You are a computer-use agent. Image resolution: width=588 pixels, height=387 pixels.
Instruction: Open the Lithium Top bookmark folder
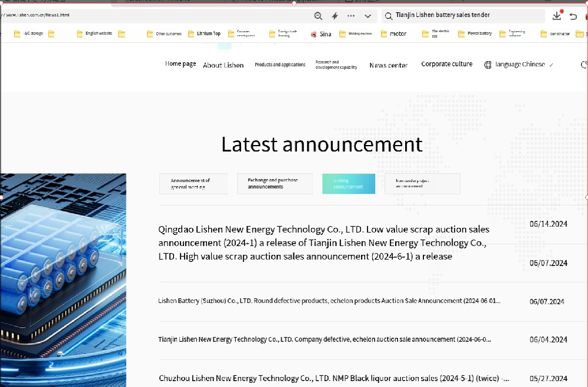tap(204, 33)
